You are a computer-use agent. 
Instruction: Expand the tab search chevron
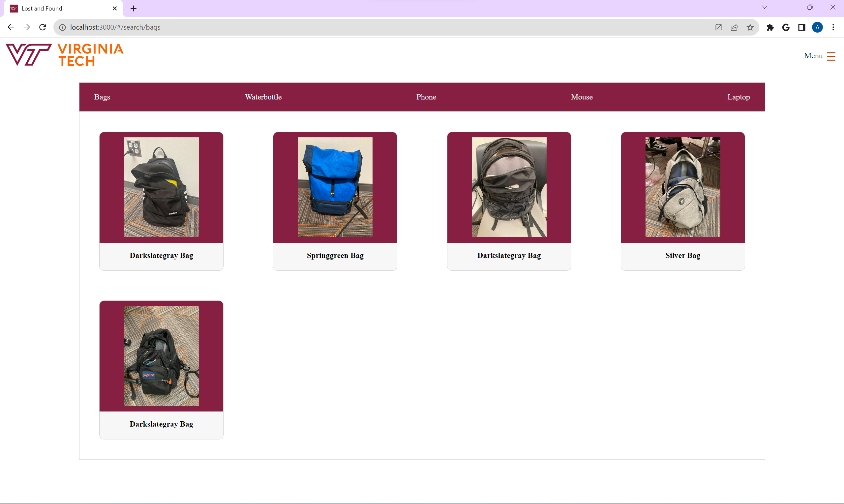coord(765,8)
